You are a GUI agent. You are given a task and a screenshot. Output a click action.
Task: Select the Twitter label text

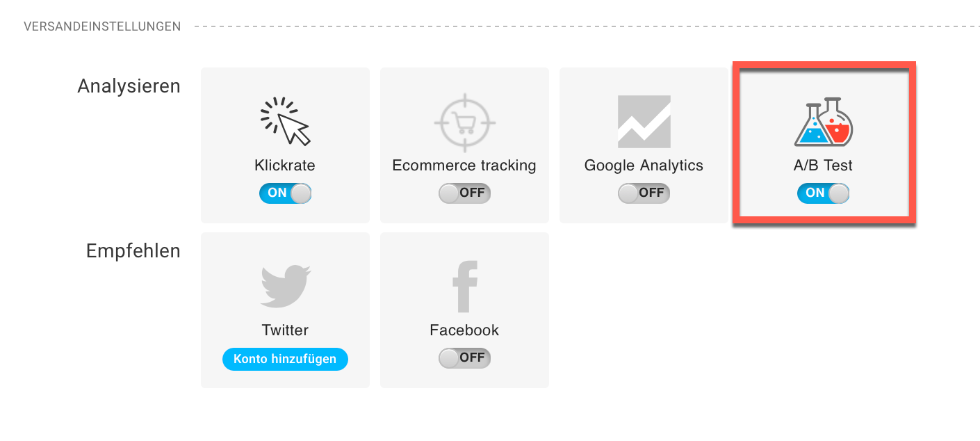tap(285, 330)
